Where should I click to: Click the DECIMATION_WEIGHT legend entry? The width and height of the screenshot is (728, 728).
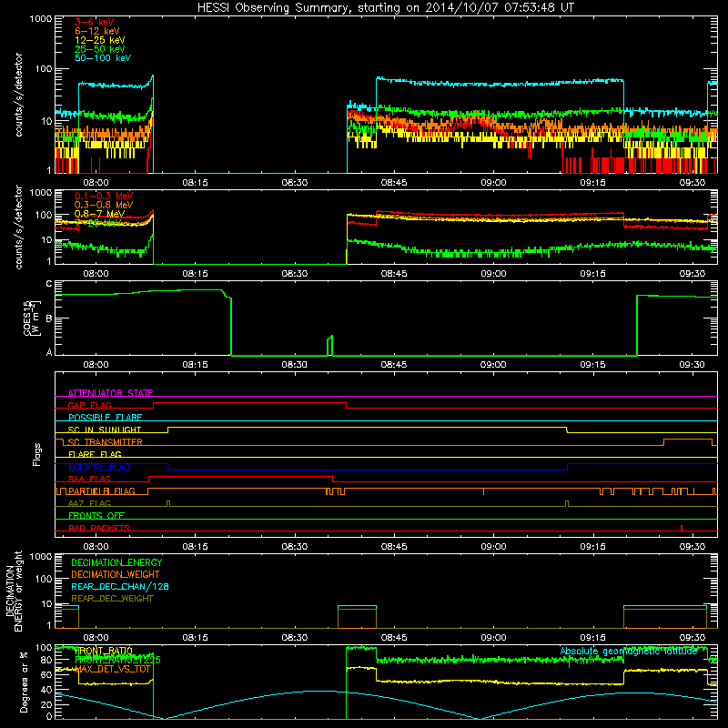click(116, 574)
